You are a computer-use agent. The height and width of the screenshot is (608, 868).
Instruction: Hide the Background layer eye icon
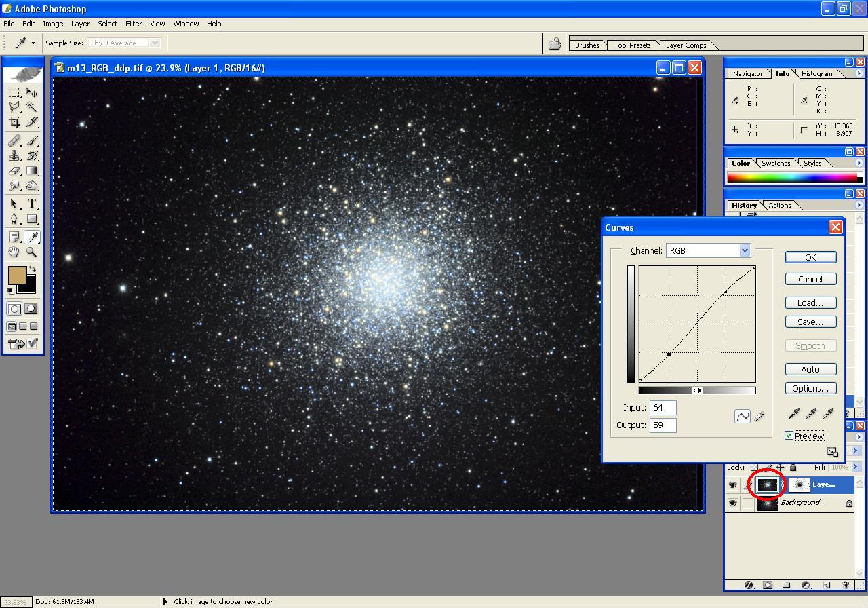click(x=732, y=503)
